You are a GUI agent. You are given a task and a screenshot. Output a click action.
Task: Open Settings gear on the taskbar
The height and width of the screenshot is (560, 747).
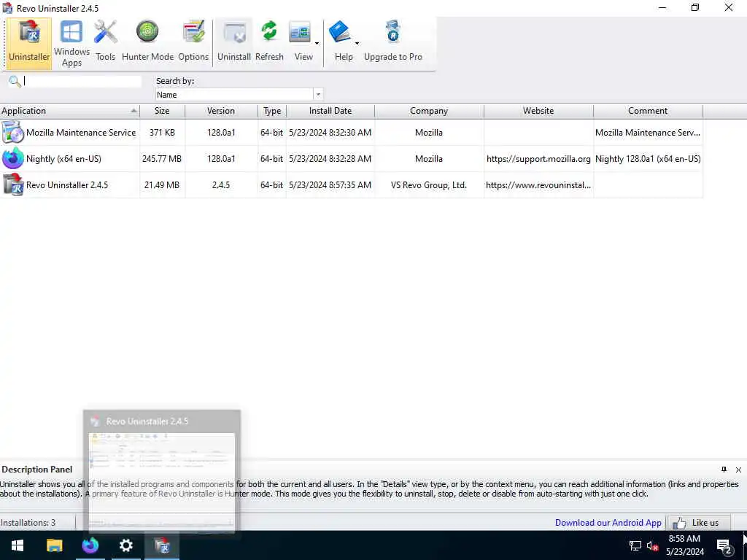[125, 545]
